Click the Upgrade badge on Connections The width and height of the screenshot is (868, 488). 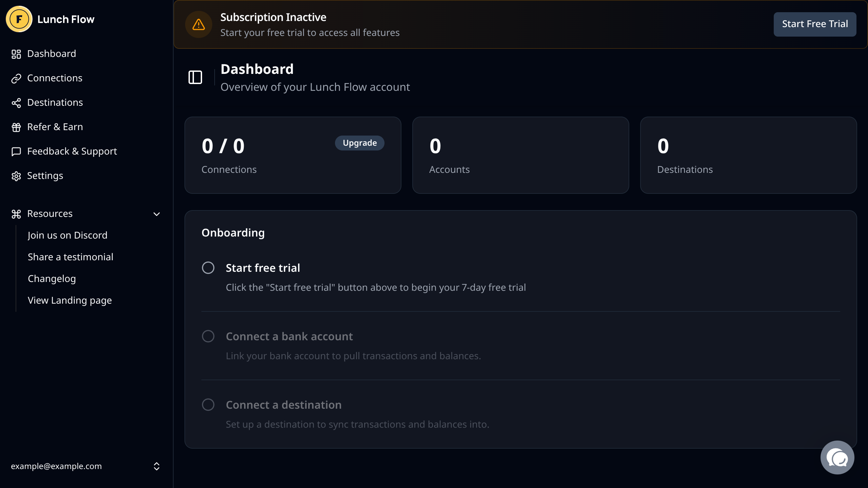359,143
